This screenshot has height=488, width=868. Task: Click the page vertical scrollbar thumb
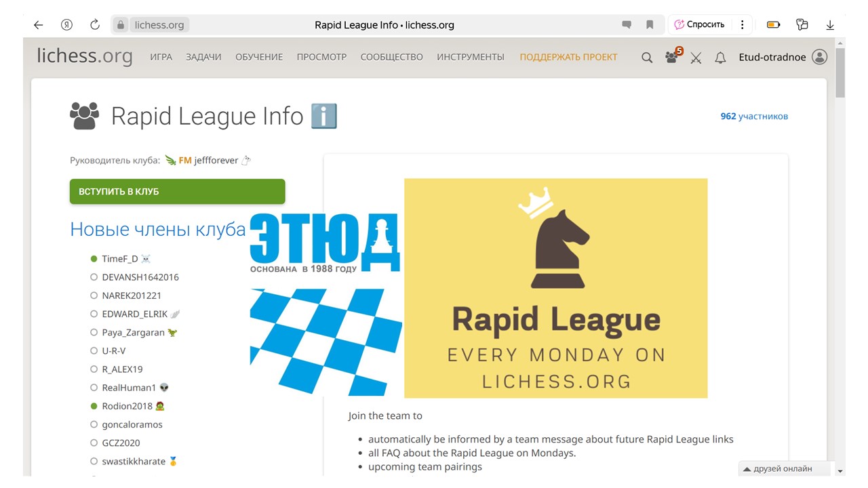[840, 73]
